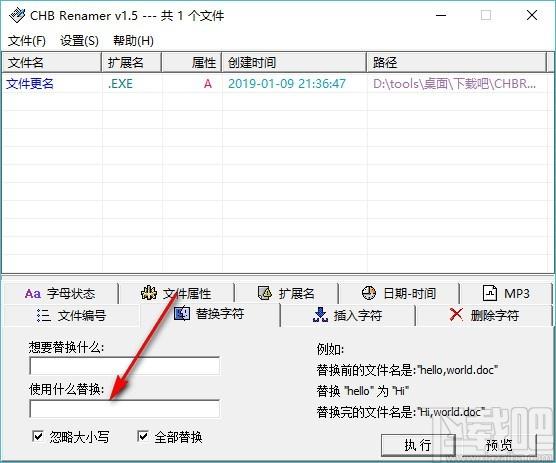Click the 执行 button
Image resolution: width=556 pixels, height=463 pixels.
(x=418, y=445)
